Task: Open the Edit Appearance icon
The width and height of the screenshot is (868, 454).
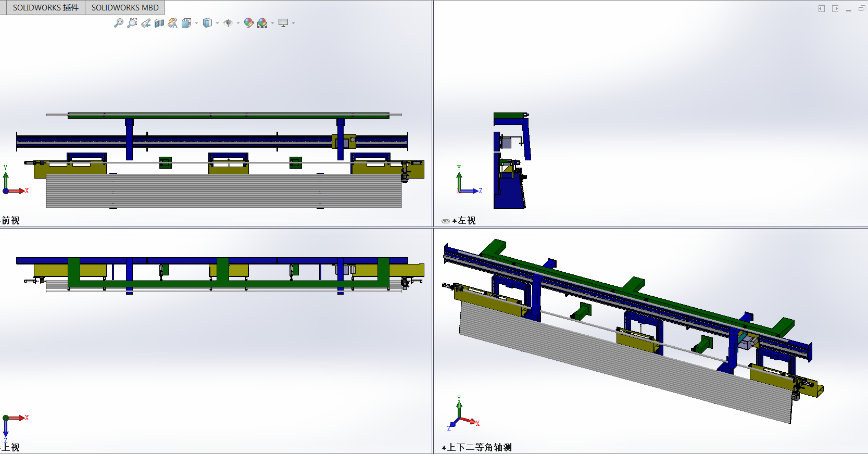Action: [x=249, y=23]
